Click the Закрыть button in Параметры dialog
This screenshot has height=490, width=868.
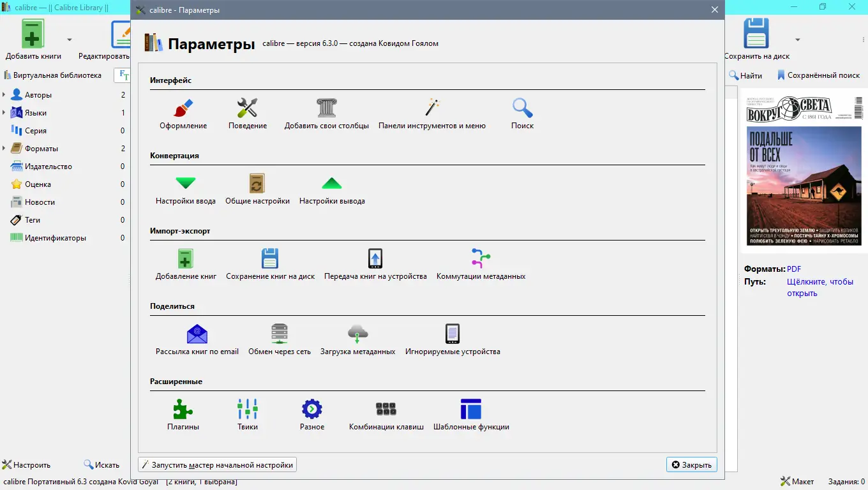[691, 465]
